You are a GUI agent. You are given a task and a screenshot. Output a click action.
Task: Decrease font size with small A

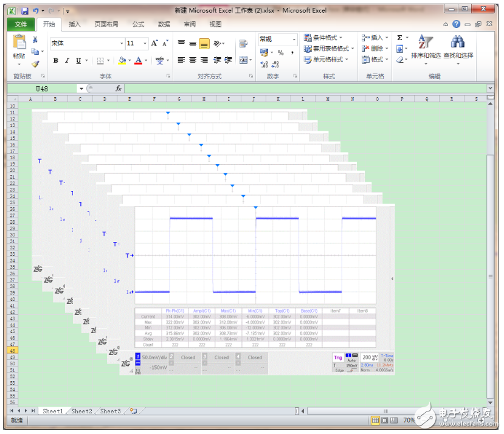click(x=165, y=43)
